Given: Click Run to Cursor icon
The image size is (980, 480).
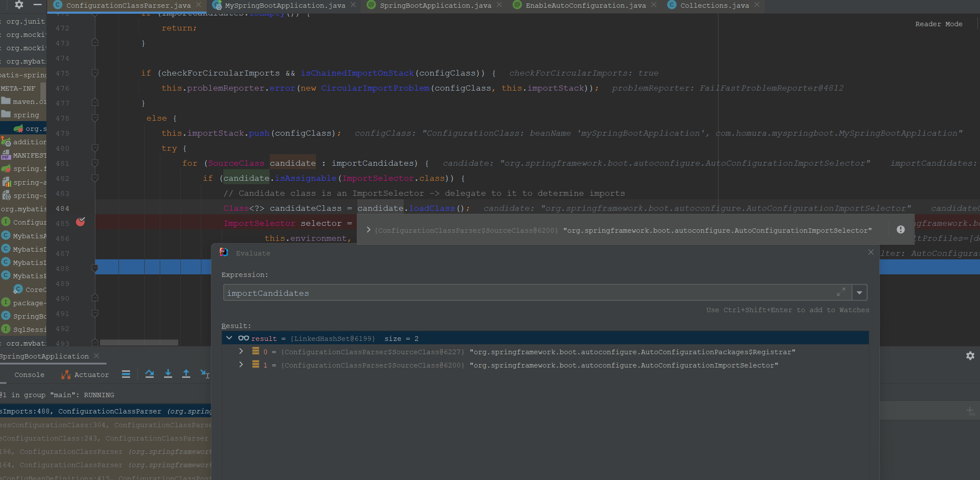Looking at the screenshot, I should pos(204,374).
